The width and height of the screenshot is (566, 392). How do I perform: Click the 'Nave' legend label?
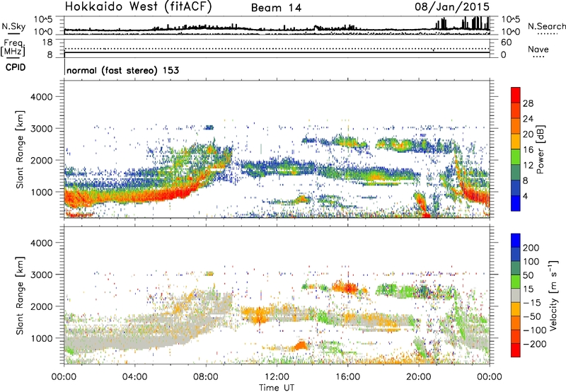pos(538,50)
